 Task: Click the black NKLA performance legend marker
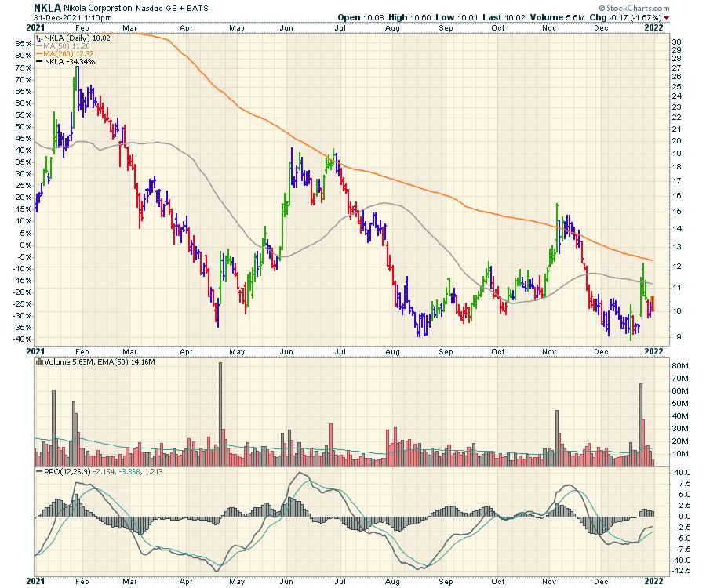(x=41, y=61)
